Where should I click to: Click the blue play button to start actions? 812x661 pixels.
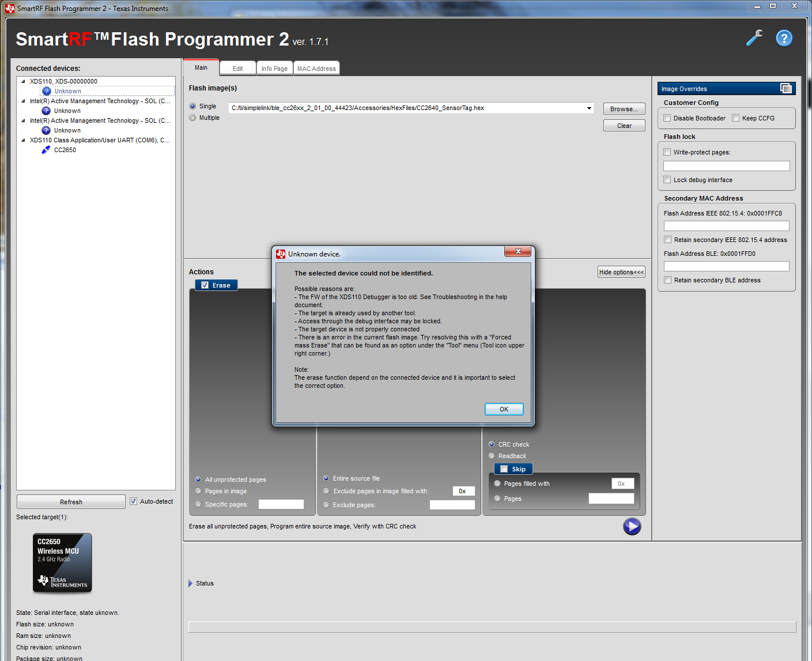[632, 526]
